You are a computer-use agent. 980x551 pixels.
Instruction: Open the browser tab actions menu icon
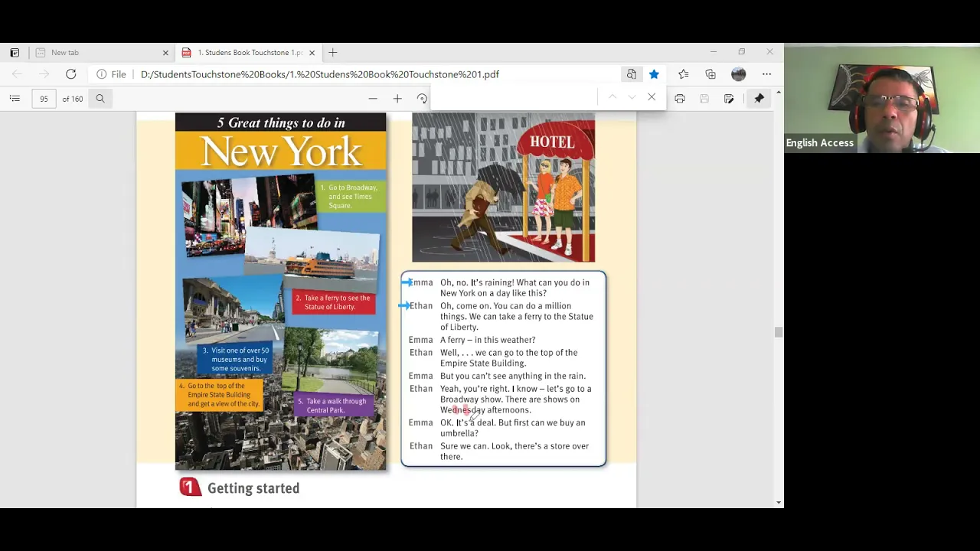15,53
